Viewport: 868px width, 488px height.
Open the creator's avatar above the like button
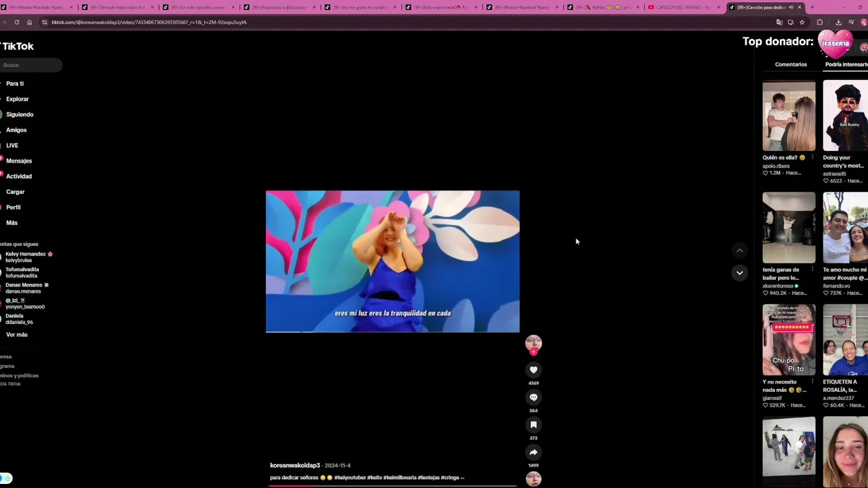(x=534, y=343)
